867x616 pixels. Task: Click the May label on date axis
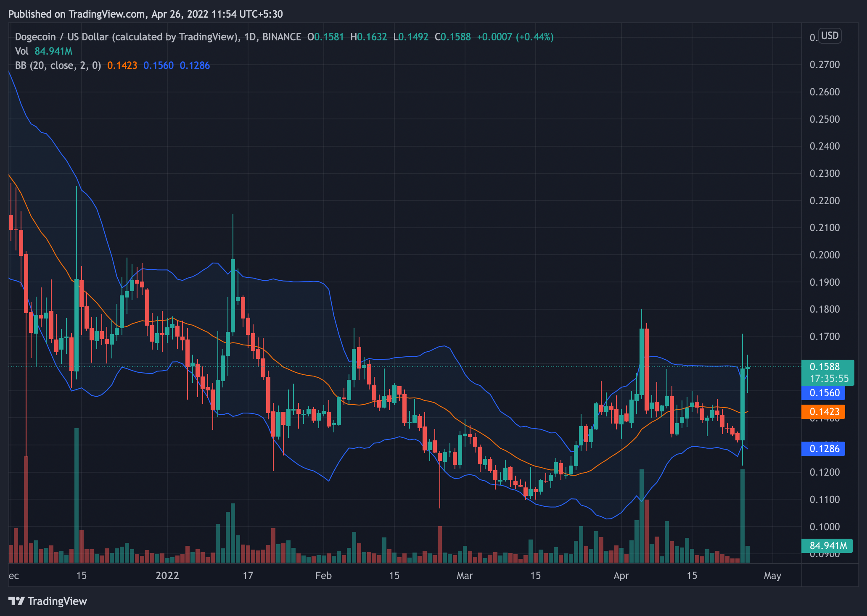pyautogui.click(x=772, y=576)
